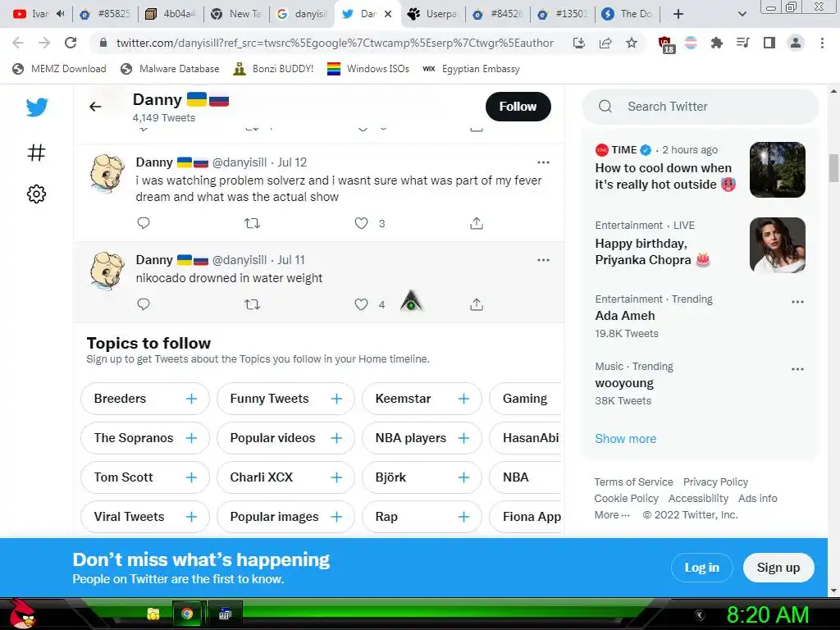Open a new tab with plus button
This screenshot has height=630, width=840.
point(678,14)
